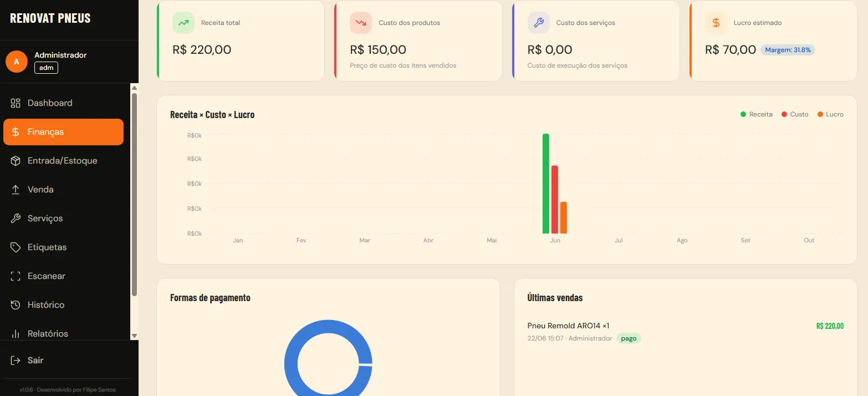The height and width of the screenshot is (396, 868).
Task: Click the R$ 220,00 amount in Últimas vendas
Action: tap(830, 326)
